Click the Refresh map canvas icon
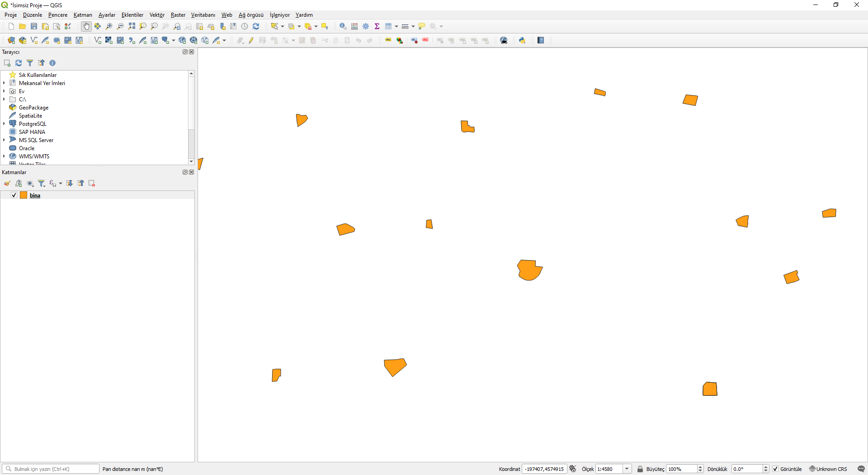The width and height of the screenshot is (868, 475). point(256,26)
